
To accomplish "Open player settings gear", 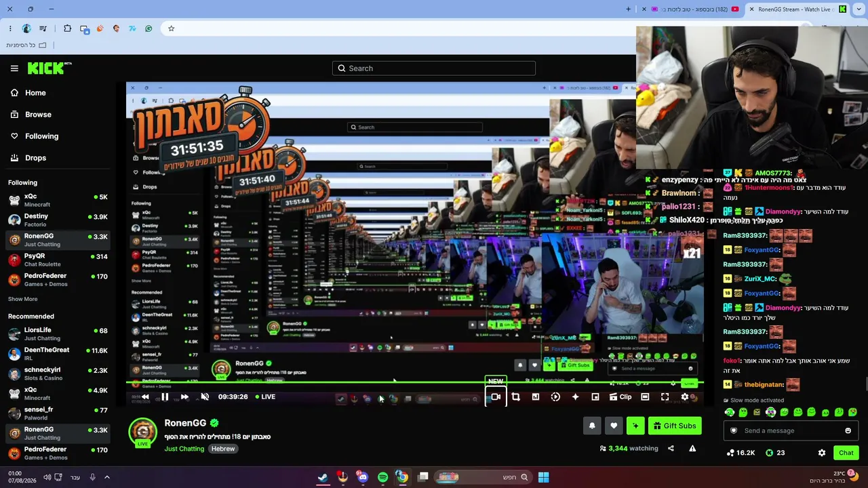I will (x=685, y=397).
